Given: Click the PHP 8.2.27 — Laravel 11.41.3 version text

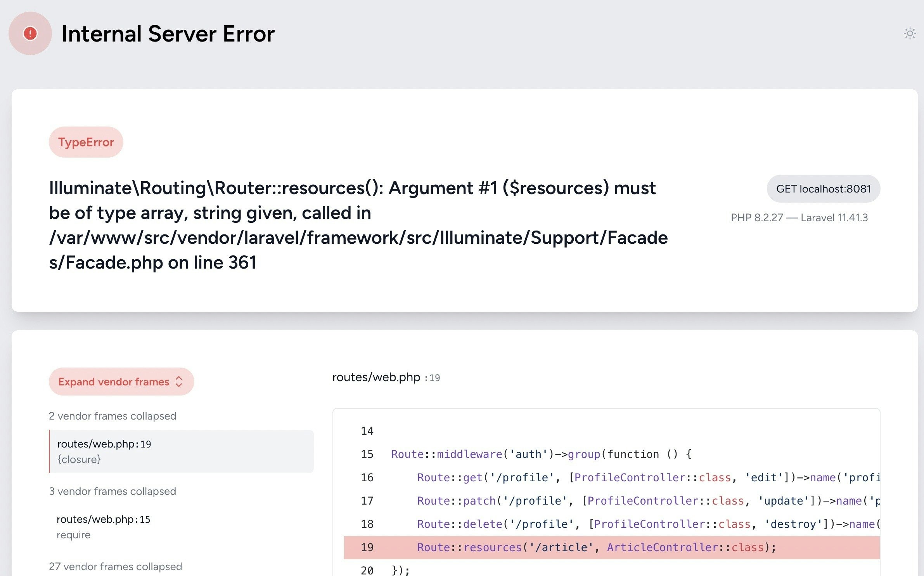Looking at the screenshot, I should 799,217.
